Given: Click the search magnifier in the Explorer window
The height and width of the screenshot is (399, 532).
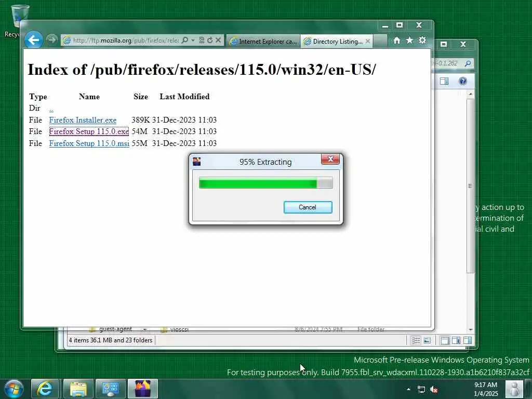Looking at the screenshot, I should [468, 63].
